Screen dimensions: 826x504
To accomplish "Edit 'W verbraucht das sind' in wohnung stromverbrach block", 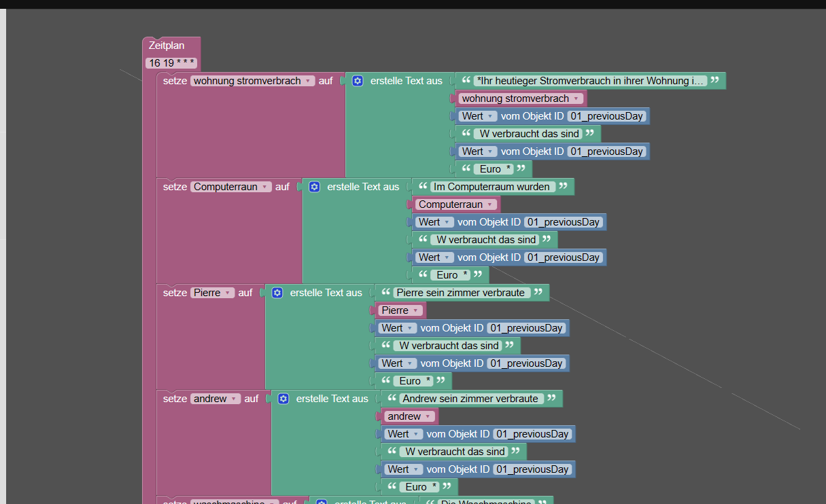I will click(x=530, y=134).
